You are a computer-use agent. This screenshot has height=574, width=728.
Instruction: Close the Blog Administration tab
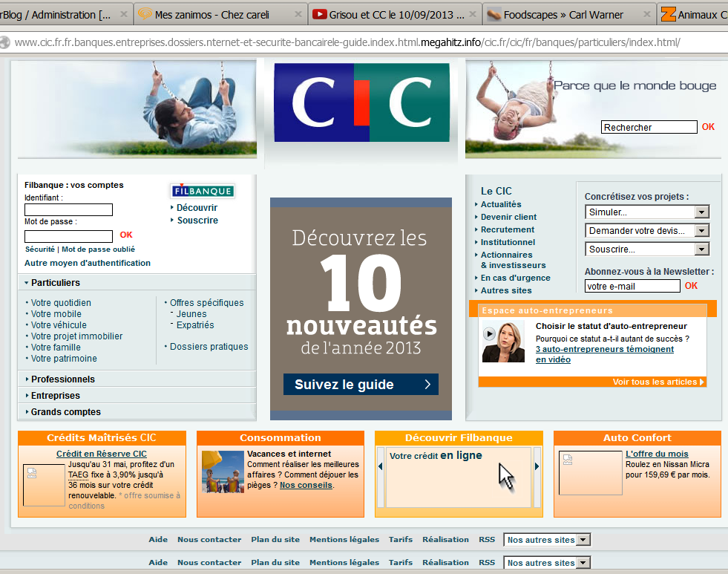(x=123, y=14)
